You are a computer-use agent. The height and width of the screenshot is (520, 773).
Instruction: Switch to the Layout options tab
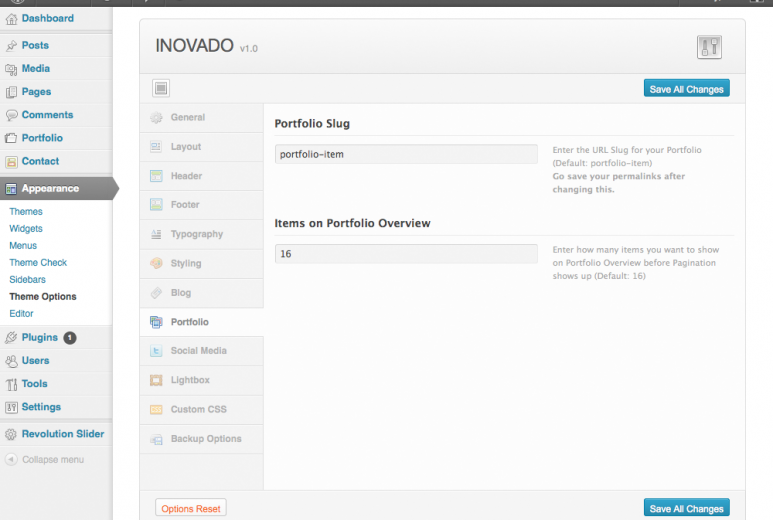point(202,147)
